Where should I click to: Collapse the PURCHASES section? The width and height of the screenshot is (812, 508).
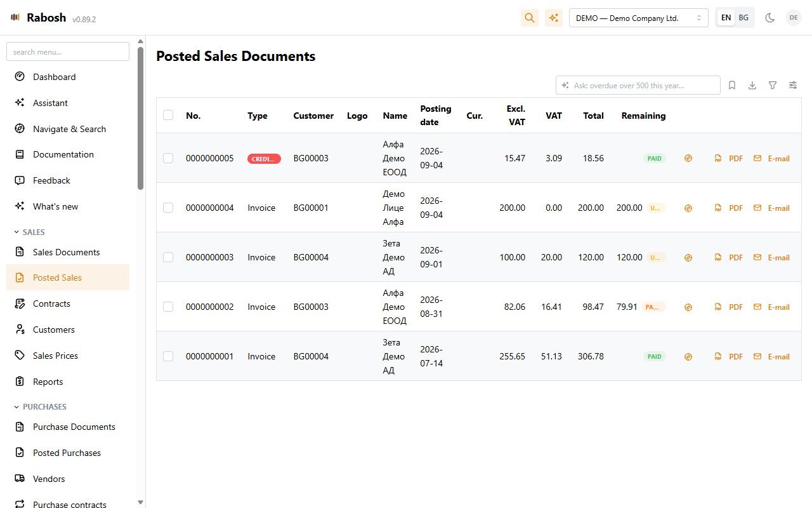point(40,407)
